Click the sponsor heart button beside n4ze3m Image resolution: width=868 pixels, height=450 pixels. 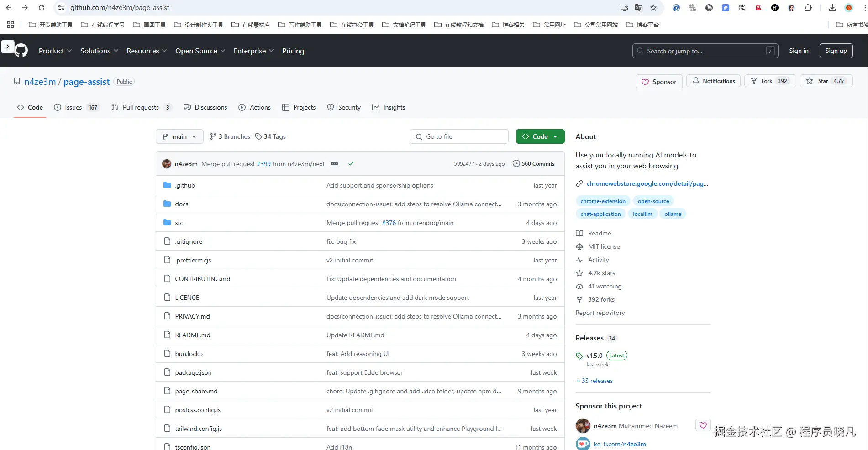703,425
